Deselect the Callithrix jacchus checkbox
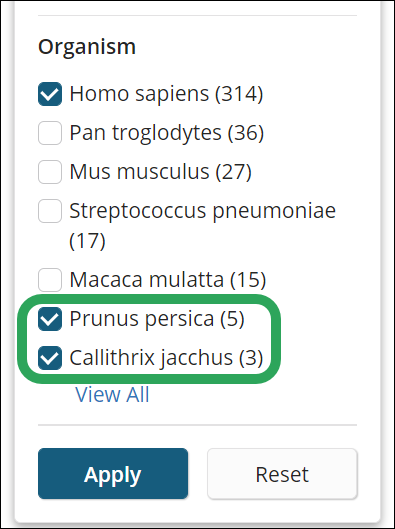The image size is (395, 529). click(50, 358)
